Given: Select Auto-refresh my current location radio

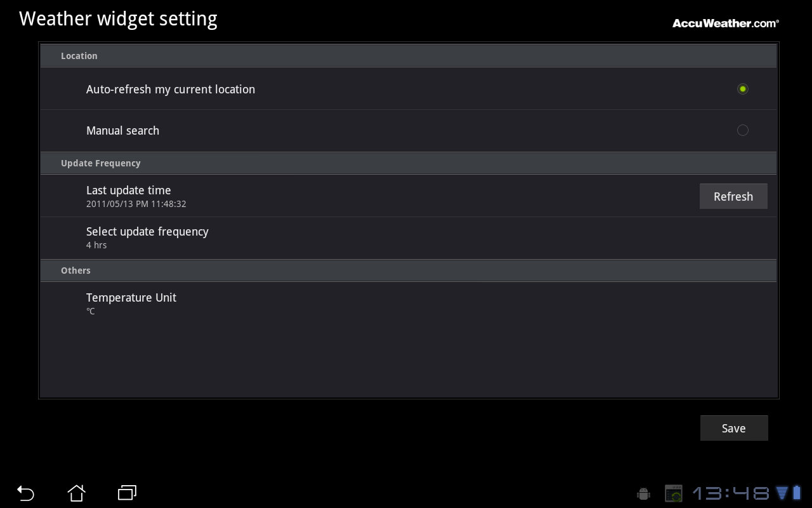Looking at the screenshot, I should pos(743,89).
